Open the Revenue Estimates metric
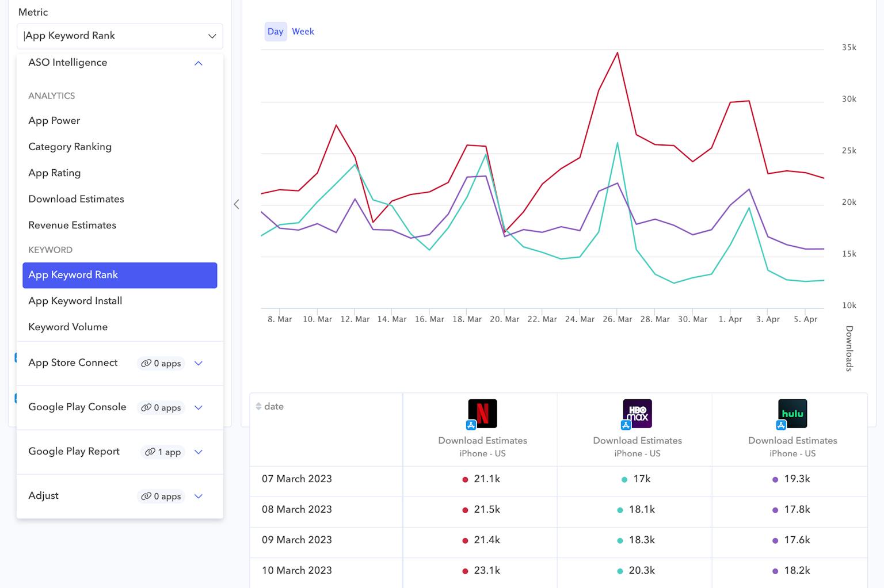This screenshot has height=588, width=884. [x=72, y=225]
